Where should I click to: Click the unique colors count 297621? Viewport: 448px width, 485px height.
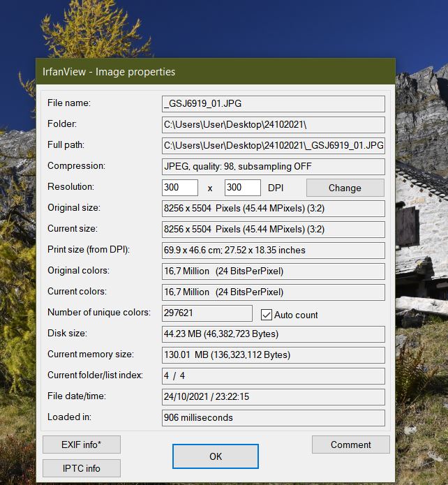[x=207, y=313]
